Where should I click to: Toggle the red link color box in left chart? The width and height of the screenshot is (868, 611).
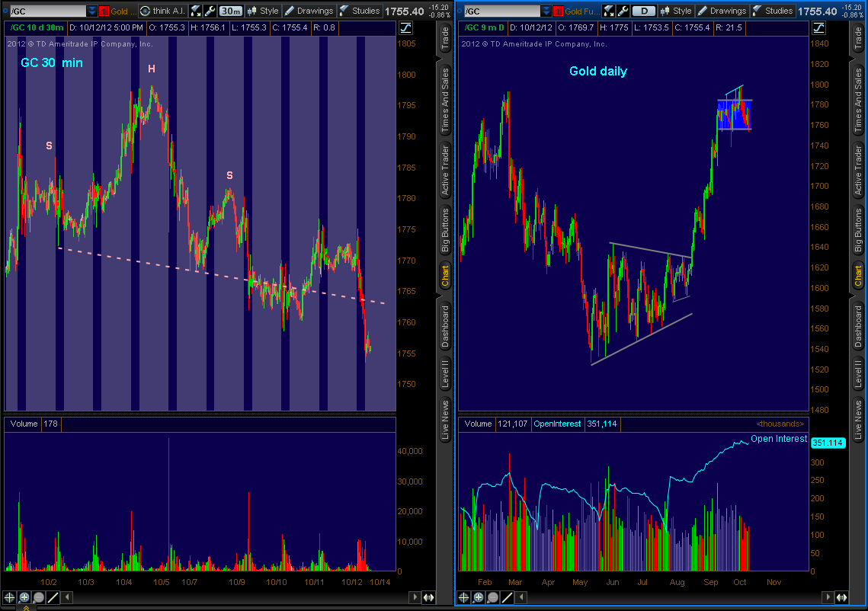pyautogui.click(x=104, y=11)
